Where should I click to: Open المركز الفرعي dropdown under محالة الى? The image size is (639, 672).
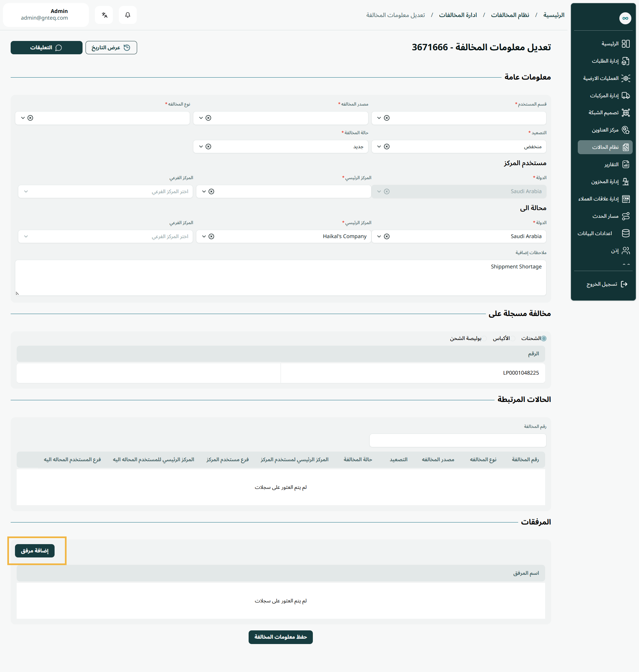[x=26, y=236]
